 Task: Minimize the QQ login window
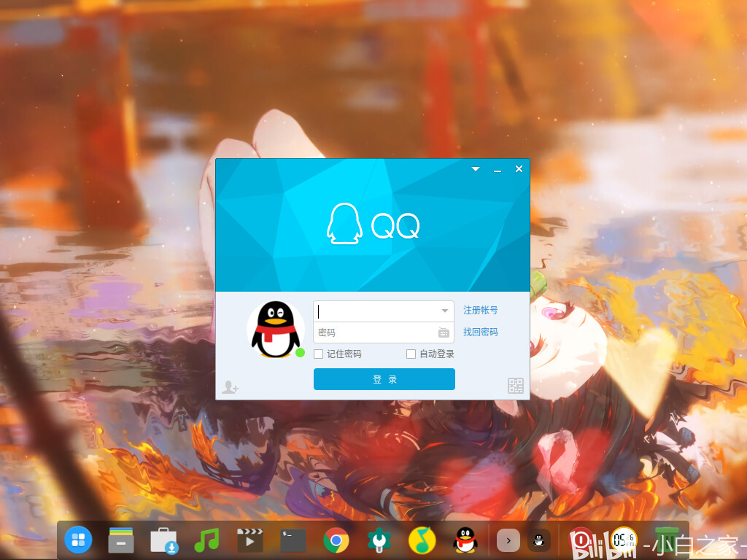tap(498, 170)
